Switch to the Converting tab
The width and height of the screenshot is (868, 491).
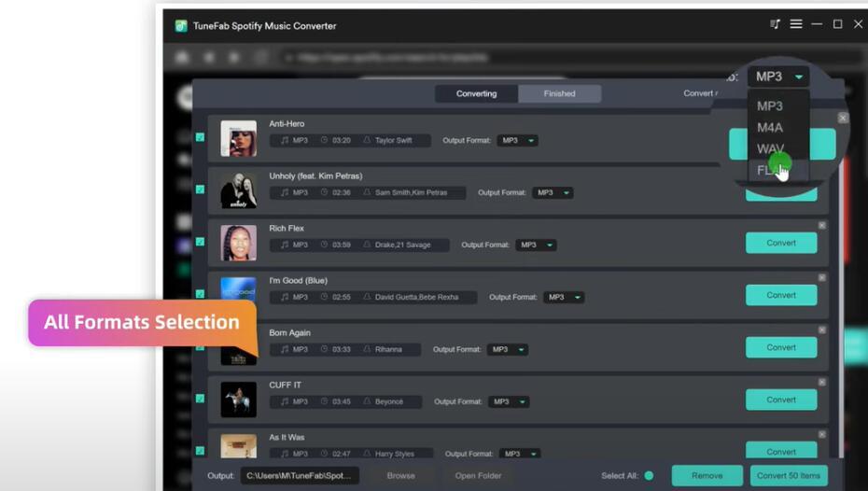pos(477,93)
